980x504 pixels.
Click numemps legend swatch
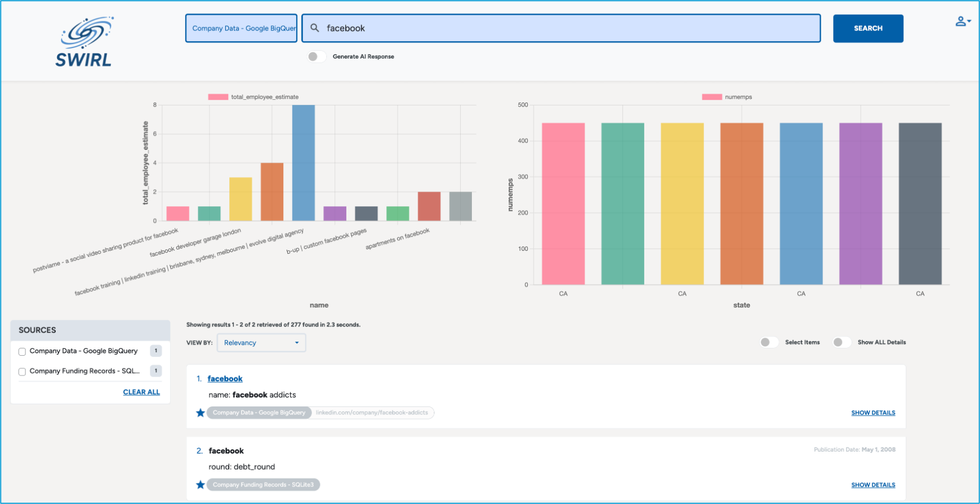pos(712,97)
